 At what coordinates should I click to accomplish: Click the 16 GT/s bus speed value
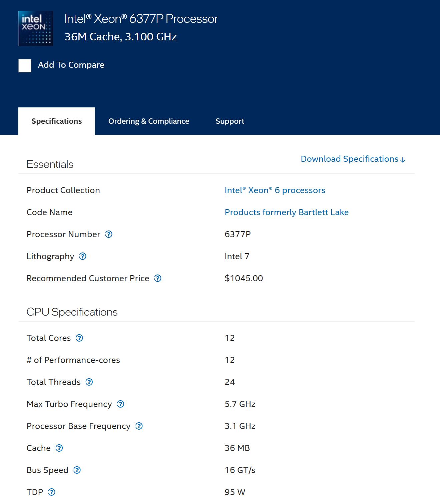[x=240, y=470]
